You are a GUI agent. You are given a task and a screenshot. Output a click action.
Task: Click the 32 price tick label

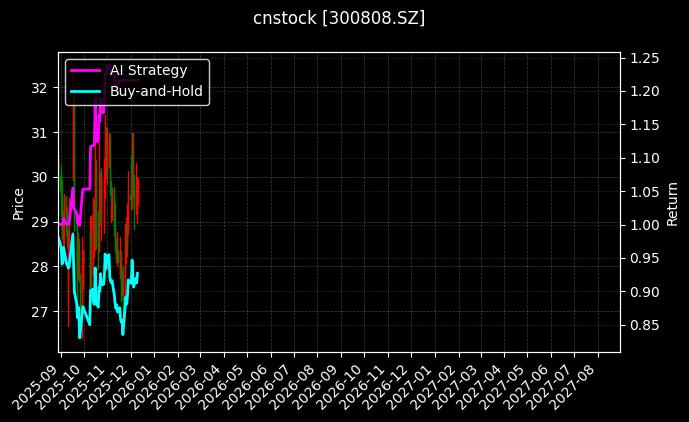pos(39,88)
